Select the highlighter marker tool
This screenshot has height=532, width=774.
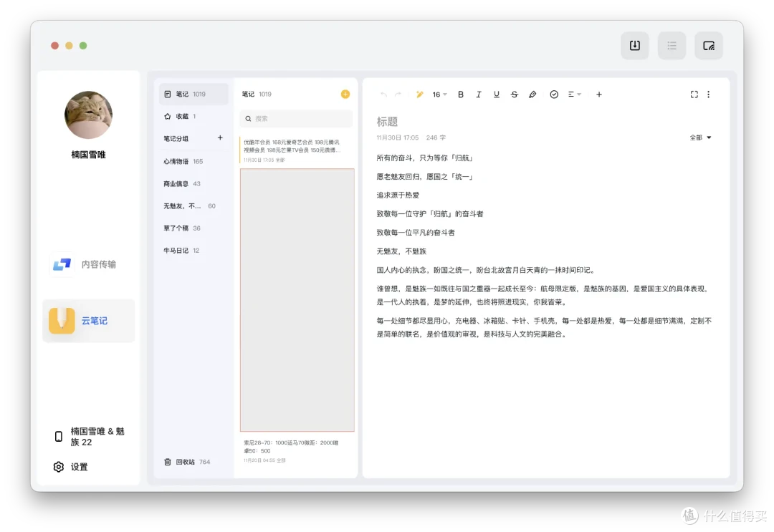point(532,95)
